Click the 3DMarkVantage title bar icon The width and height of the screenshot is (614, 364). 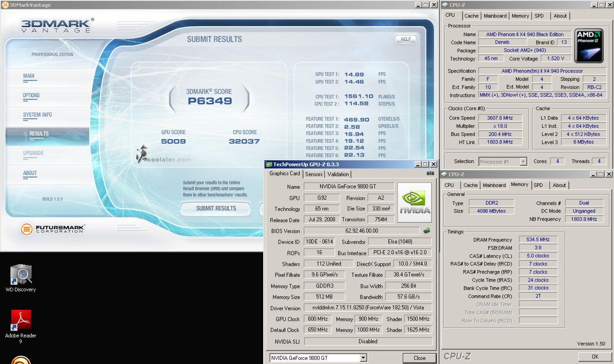click(x=5, y=5)
